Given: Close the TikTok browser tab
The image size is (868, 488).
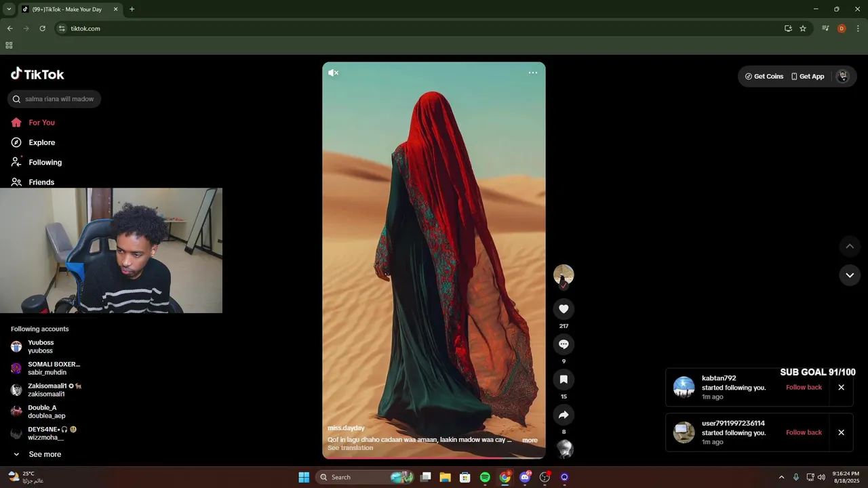Looking at the screenshot, I should (x=115, y=9).
